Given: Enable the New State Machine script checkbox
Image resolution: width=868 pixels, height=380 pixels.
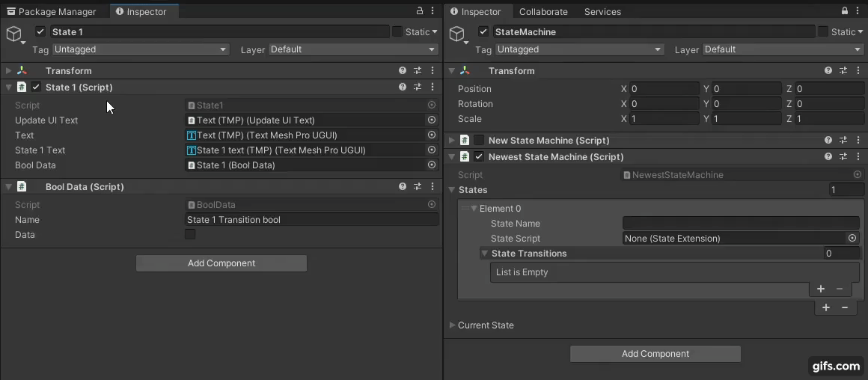Looking at the screenshot, I should point(479,141).
